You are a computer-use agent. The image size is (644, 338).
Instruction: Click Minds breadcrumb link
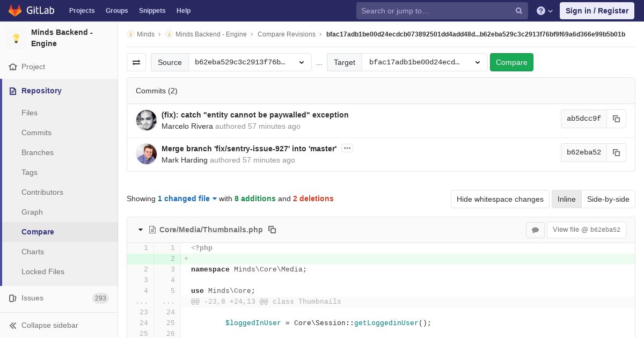coord(145,34)
